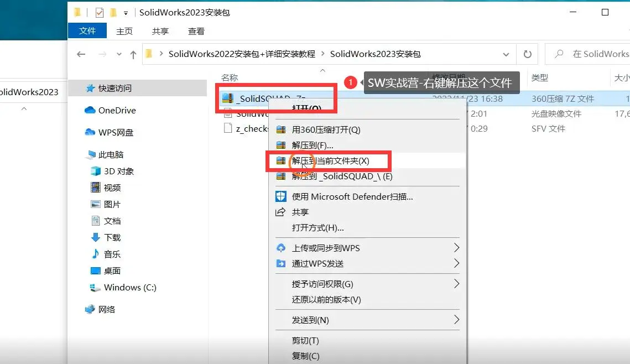The height and width of the screenshot is (364, 630).
Task: Click the 音乐 note icon
Action: click(x=95, y=253)
